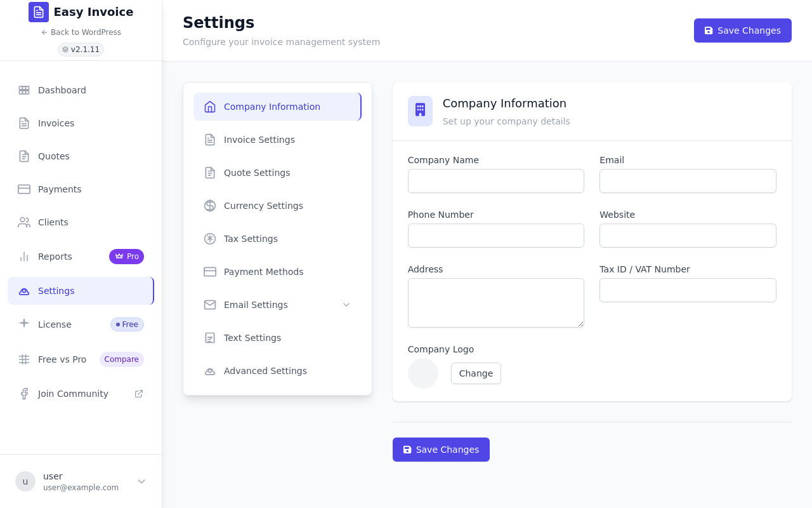The height and width of the screenshot is (508, 812).
Task: Open Currency Settings dollar icon
Action: pyautogui.click(x=210, y=206)
